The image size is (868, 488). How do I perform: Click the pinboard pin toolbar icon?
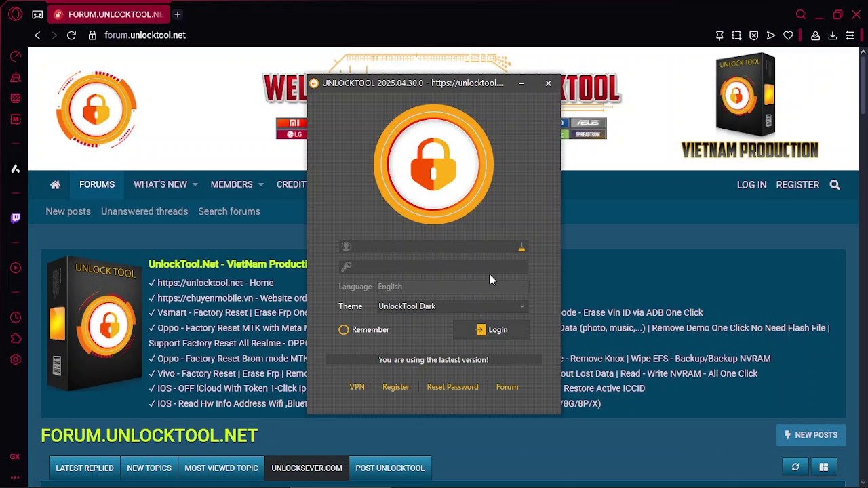[719, 35]
